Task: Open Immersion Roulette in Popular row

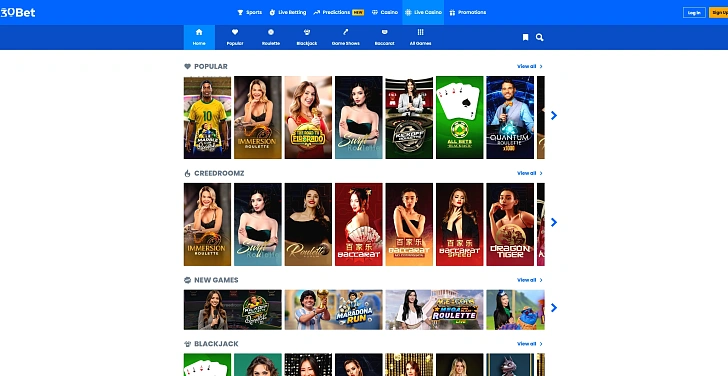Action: 258,117
